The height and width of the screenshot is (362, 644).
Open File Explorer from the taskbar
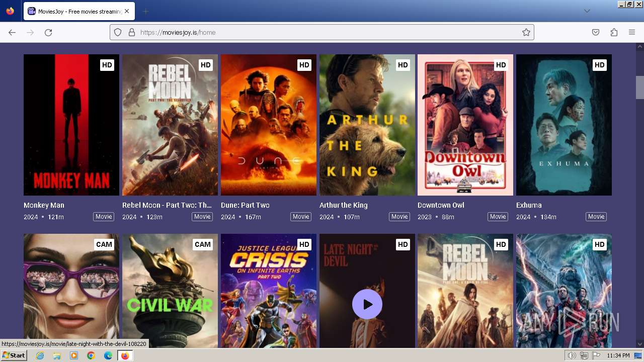[57, 355]
